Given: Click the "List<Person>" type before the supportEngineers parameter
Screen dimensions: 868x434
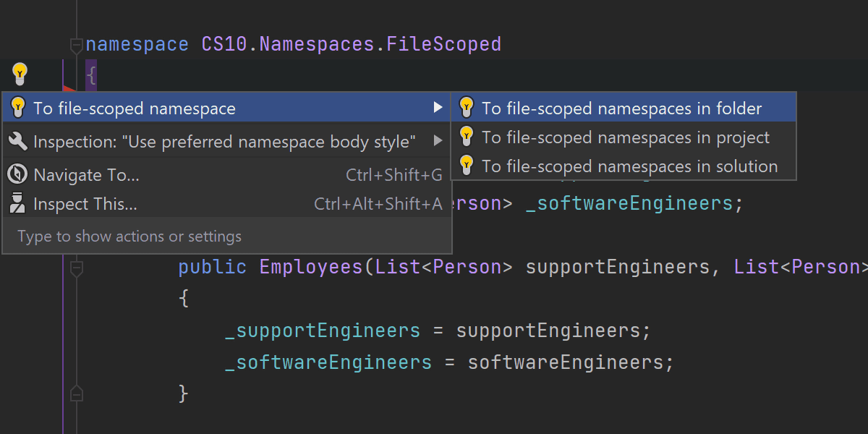Looking at the screenshot, I should (444, 267).
